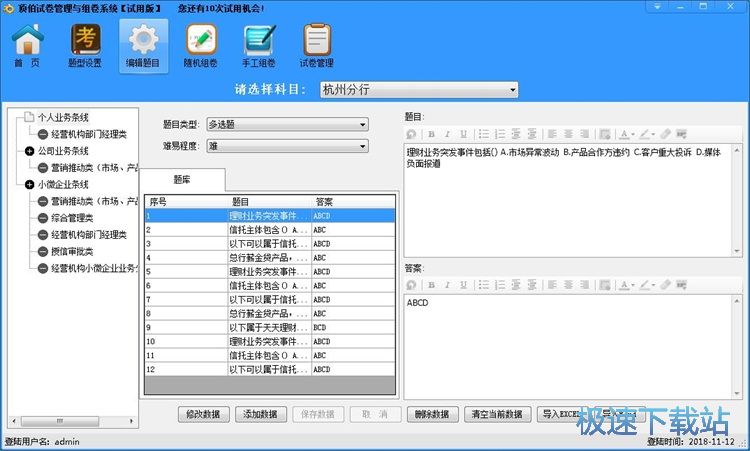750x451 pixels.
Task: Switch to the 题库 tab
Action: pyautogui.click(x=182, y=180)
